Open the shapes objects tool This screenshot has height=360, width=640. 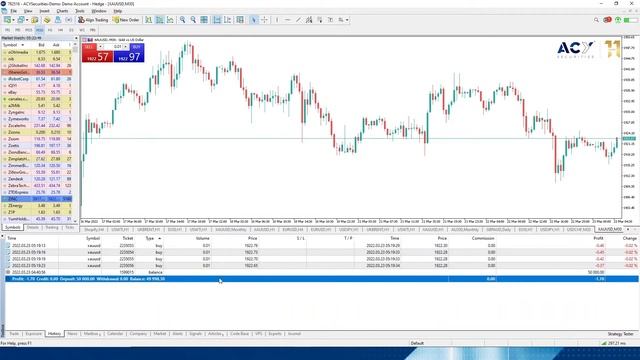click(341, 20)
